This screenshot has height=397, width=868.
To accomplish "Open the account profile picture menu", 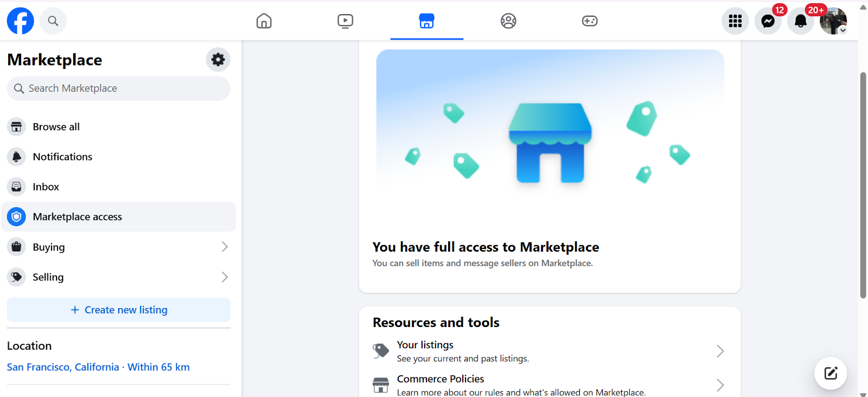I will (833, 21).
